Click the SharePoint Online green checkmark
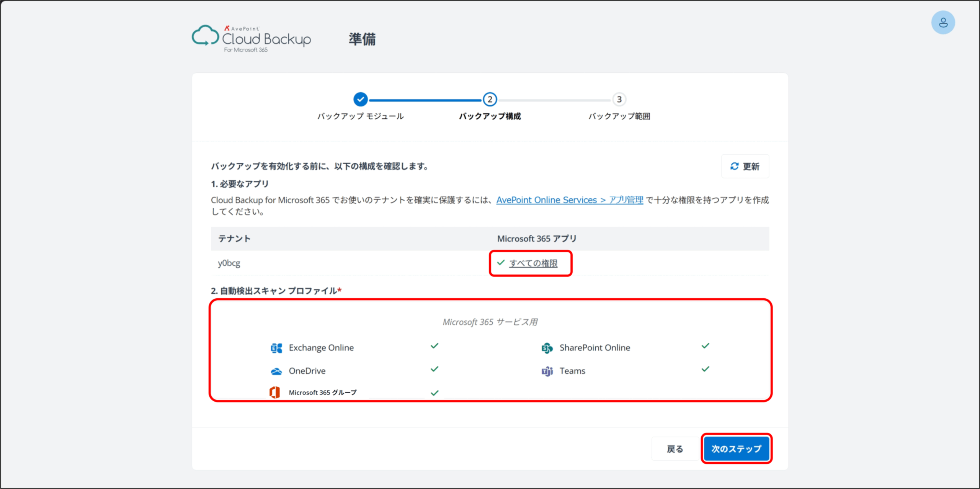This screenshot has width=980, height=489. click(x=705, y=346)
